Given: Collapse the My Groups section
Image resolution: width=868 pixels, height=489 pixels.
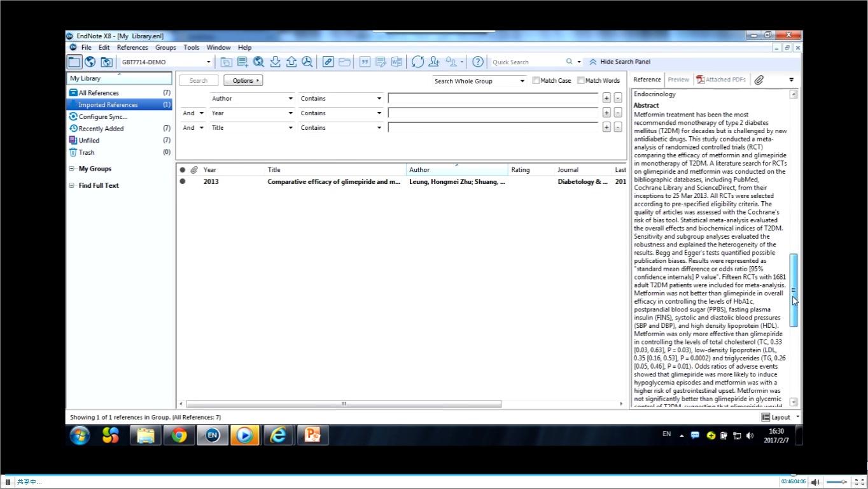Looking at the screenshot, I should [x=72, y=169].
